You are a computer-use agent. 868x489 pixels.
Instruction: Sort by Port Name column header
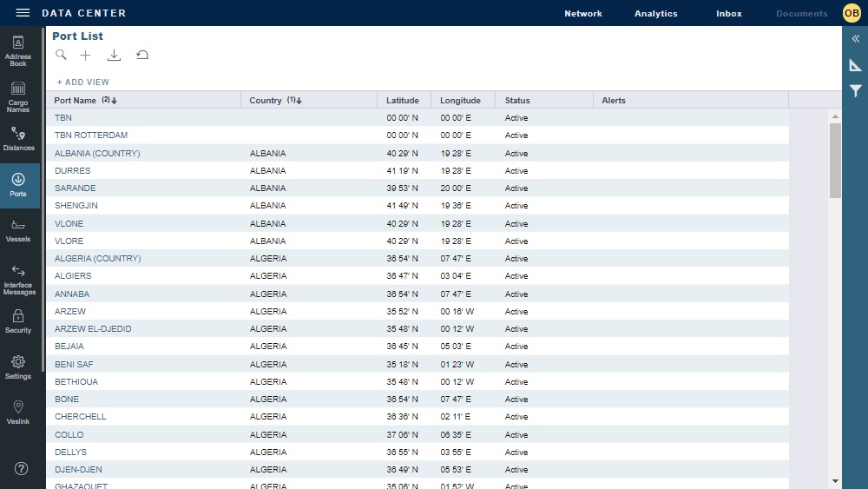[76, 101]
